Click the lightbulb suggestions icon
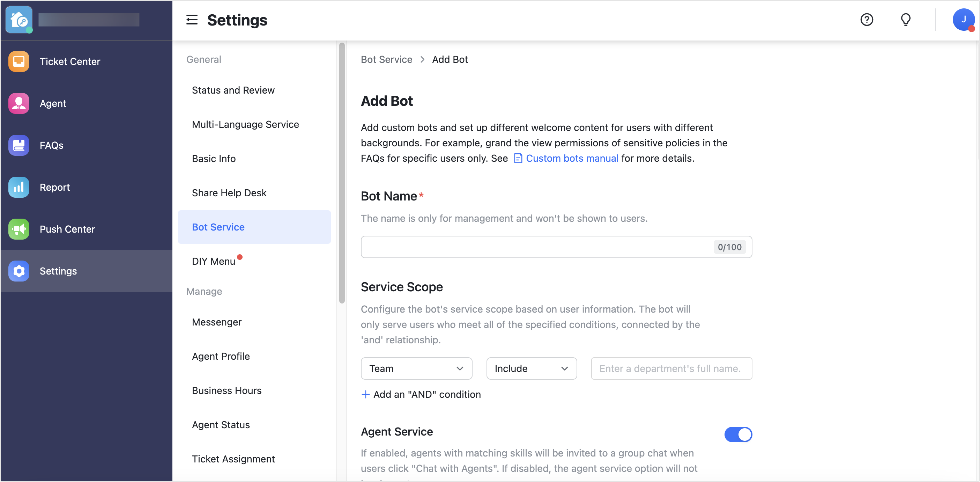 [906, 20]
